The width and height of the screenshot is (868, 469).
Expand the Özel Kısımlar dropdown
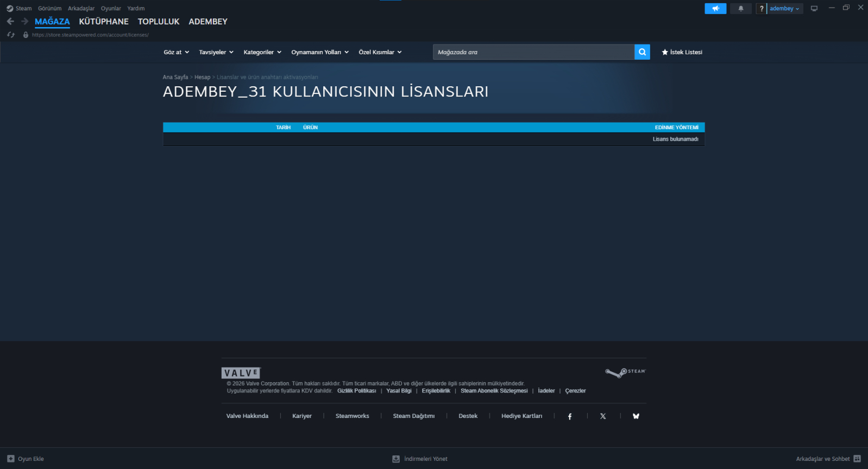click(x=380, y=52)
